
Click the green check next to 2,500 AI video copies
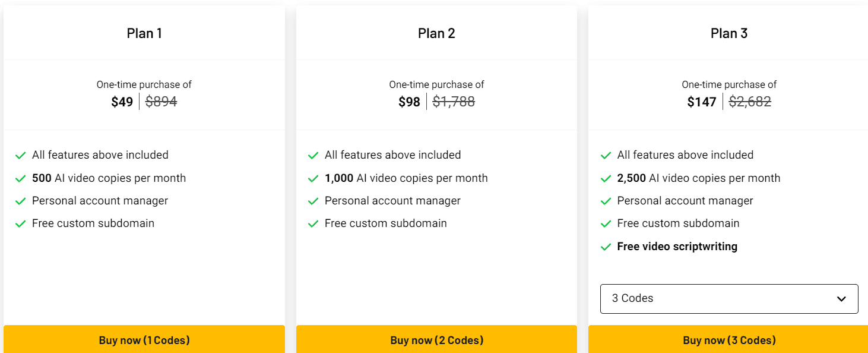(x=606, y=178)
